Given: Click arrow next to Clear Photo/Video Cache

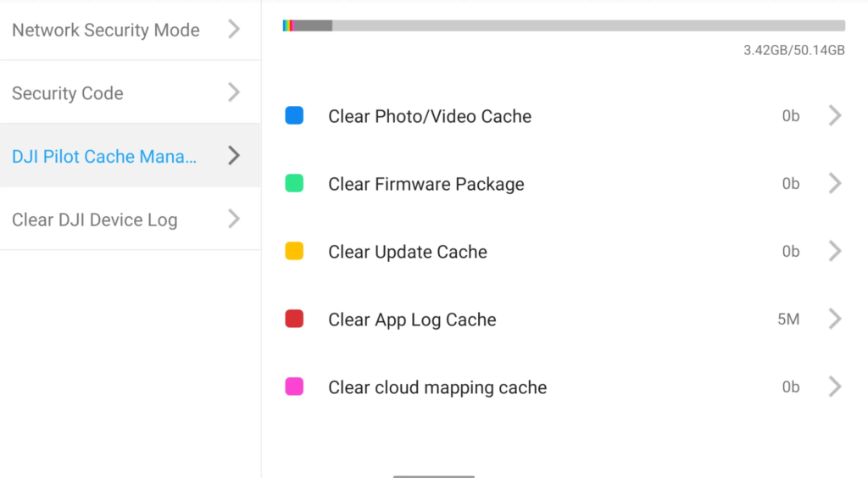Looking at the screenshot, I should coord(835,115).
